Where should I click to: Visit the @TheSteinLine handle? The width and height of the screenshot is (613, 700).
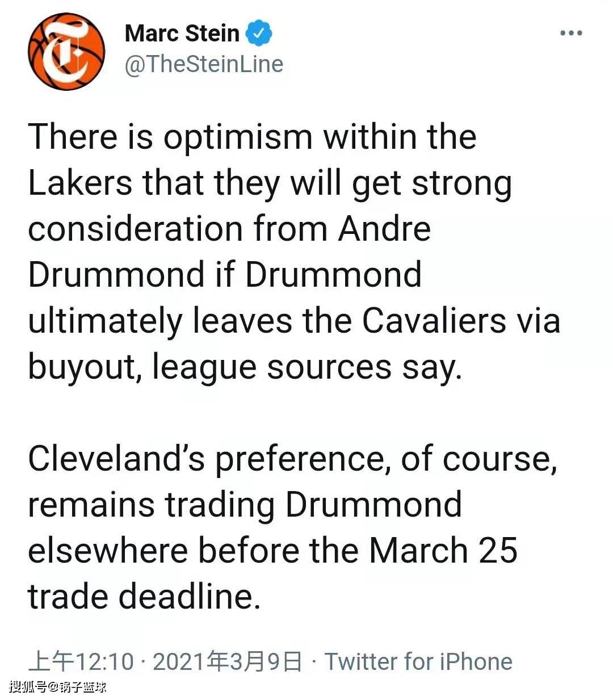(204, 64)
